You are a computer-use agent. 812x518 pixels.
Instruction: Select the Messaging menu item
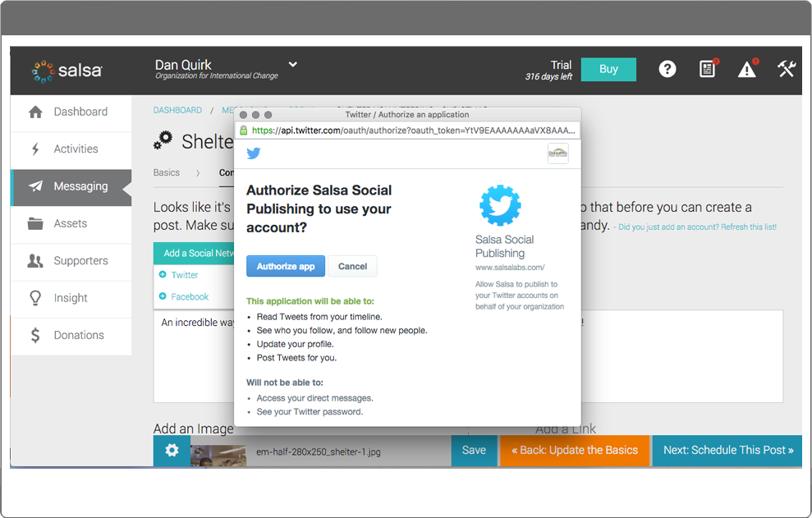pos(71,187)
